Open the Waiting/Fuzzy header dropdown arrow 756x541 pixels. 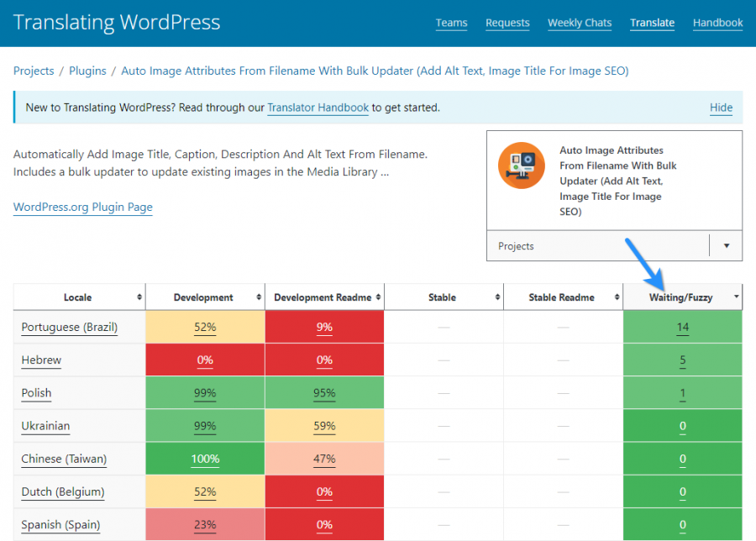pos(736,297)
